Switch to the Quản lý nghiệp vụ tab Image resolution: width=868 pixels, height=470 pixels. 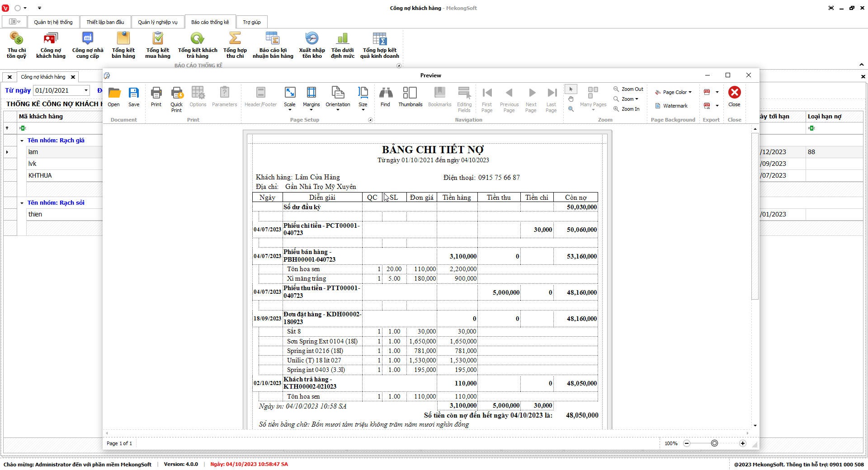coord(158,22)
